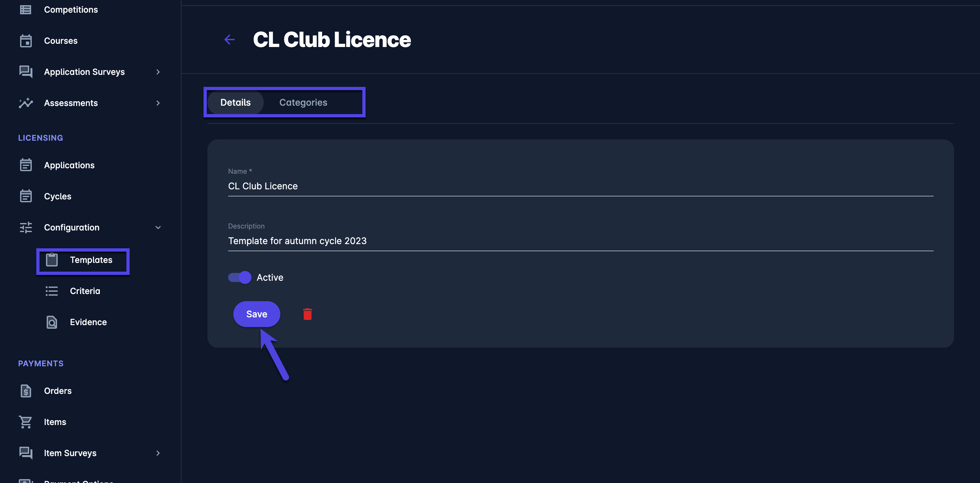Screen dimensions: 980x483
Task: Select the Details tab
Action: coord(236,102)
